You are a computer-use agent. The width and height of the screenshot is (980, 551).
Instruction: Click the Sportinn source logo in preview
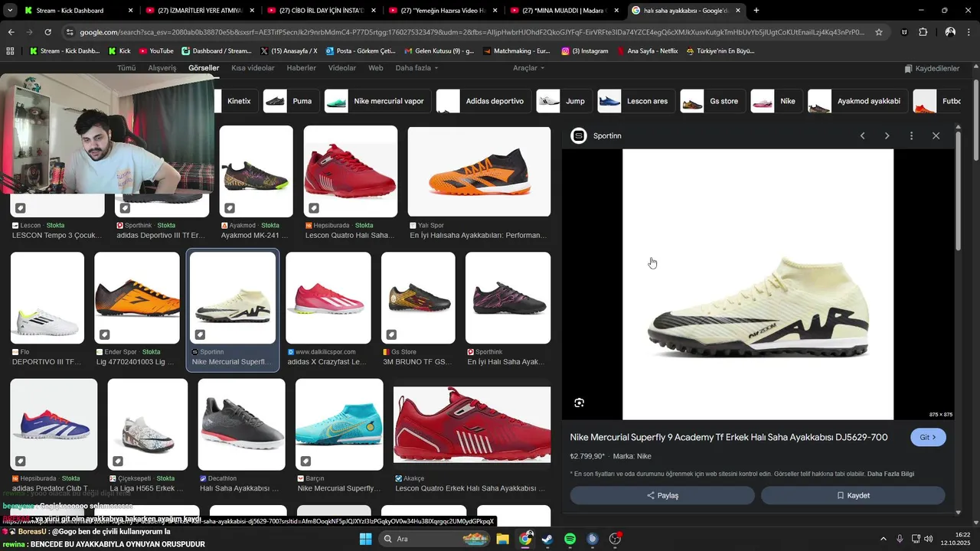click(579, 135)
